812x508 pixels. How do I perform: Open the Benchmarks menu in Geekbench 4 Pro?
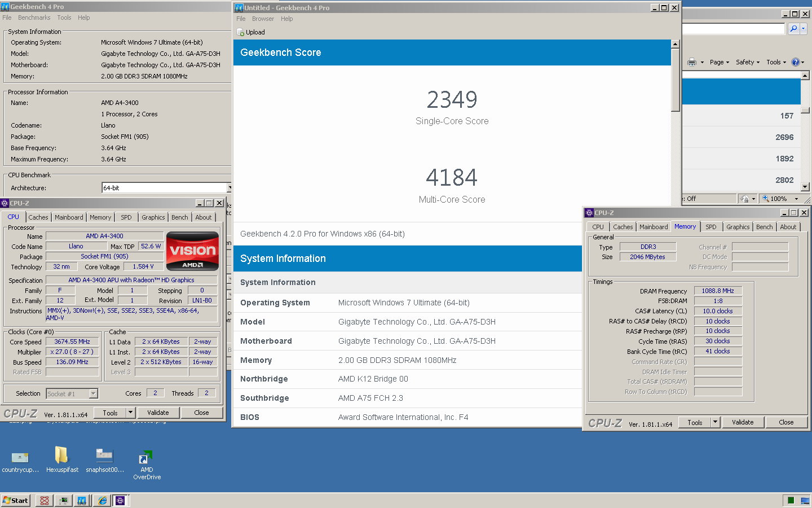34,17
